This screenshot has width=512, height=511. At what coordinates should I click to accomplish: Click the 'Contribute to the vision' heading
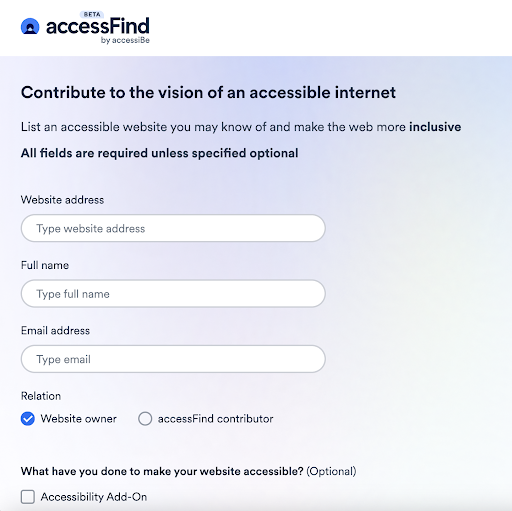pos(208,92)
